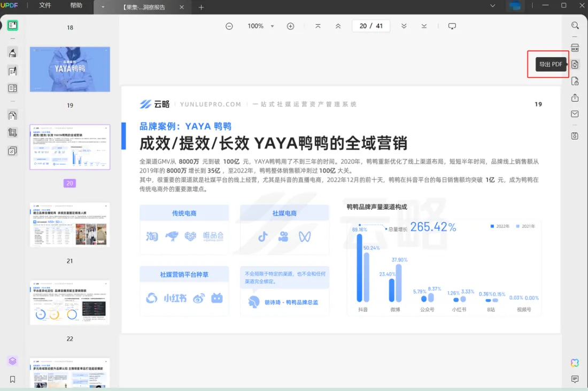The image size is (588, 391).
Task: Open the comments panel icon at bottom right
Action: pos(575,379)
